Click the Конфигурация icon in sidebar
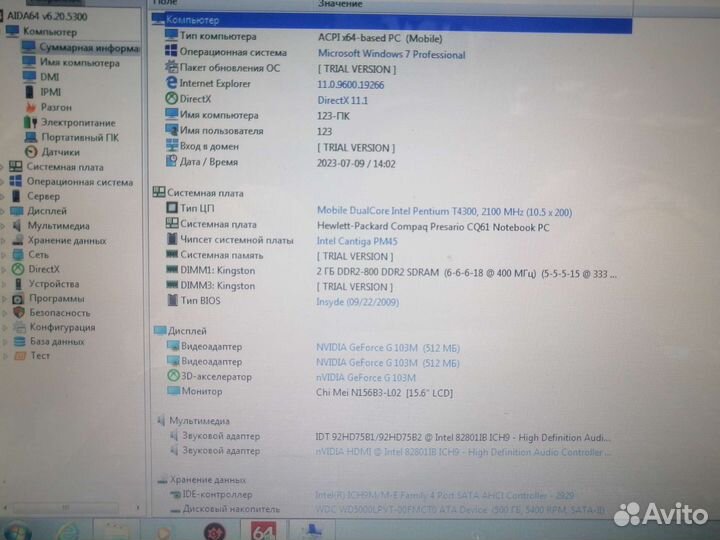This screenshot has height=540, width=720. (x=19, y=327)
